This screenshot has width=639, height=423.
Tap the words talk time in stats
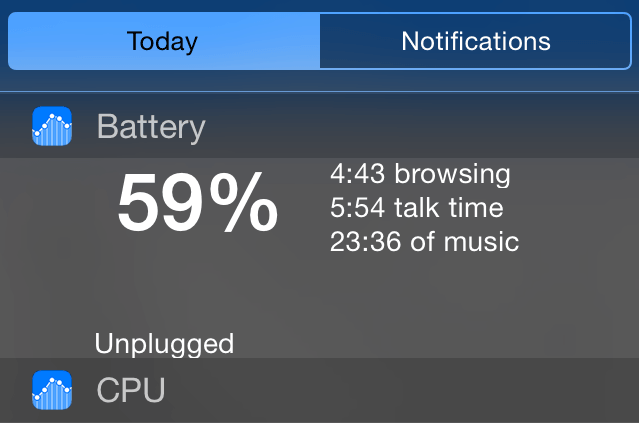(449, 208)
